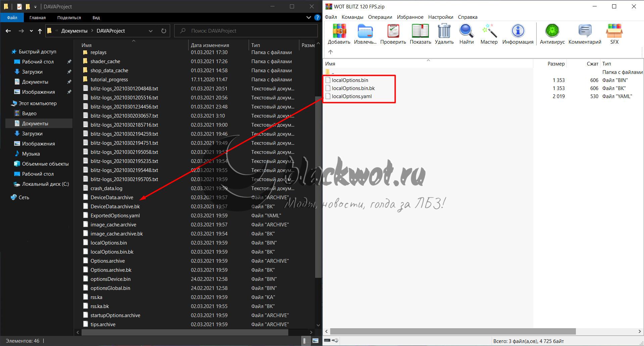The width and height of the screenshot is (644, 346).
Task: Open the Вид tab in Explorer
Action: click(96, 17)
